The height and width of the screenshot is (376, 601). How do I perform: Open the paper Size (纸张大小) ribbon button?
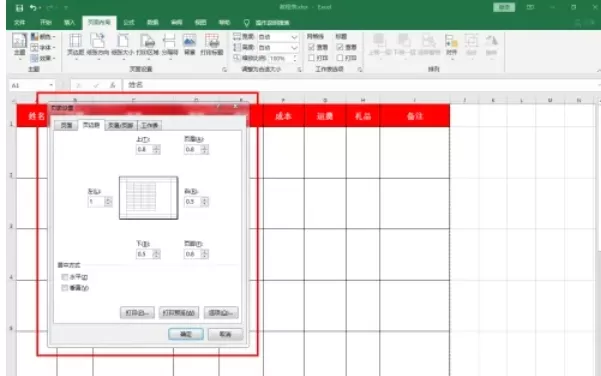(123, 45)
